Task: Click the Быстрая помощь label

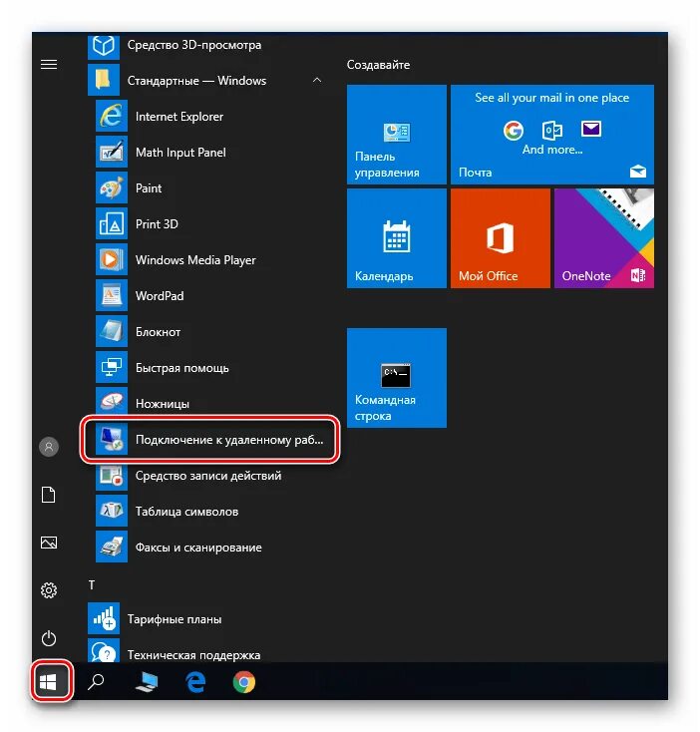Action: coord(182,368)
